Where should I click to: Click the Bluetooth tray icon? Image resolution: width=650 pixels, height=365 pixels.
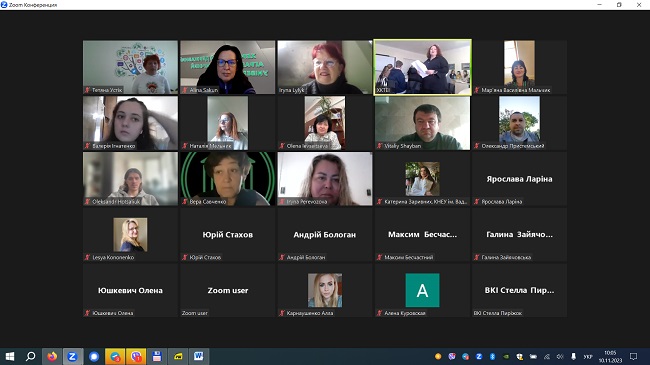point(492,356)
